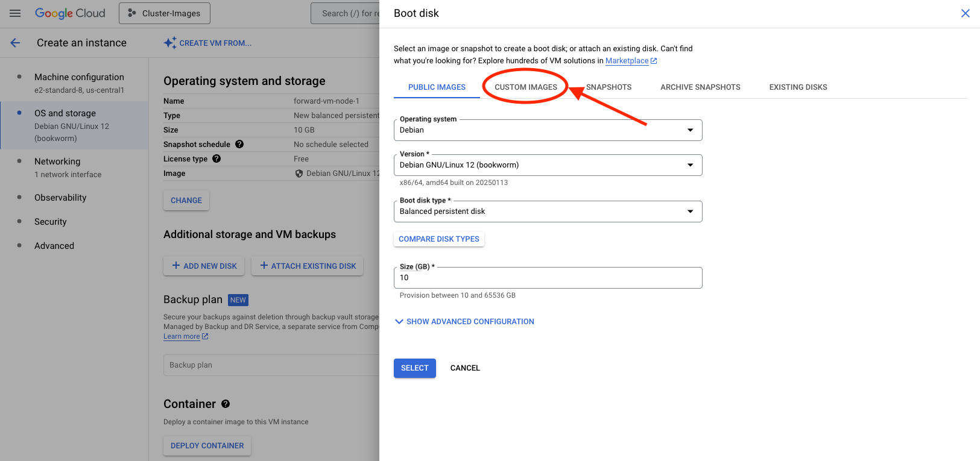The width and height of the screenshot is (980, 461).
Task: Click the back arrow beside Create an instance
Action: click(x=16, y=43)
